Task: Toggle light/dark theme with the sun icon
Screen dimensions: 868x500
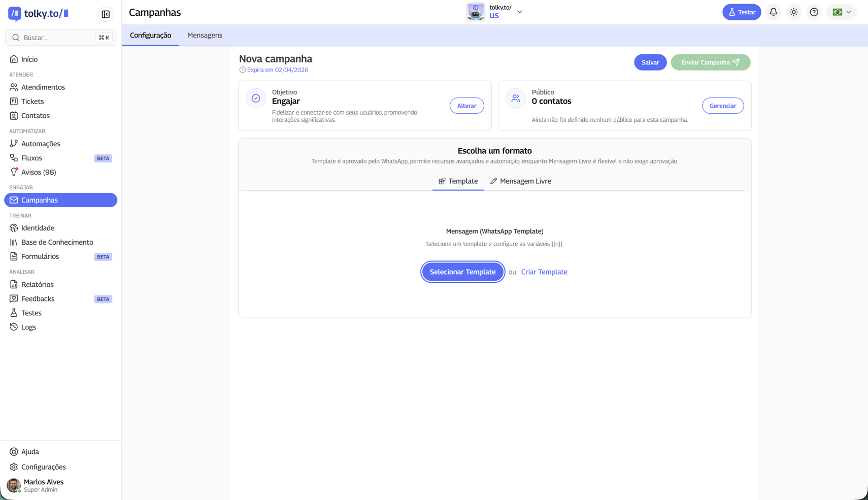Action: 793,12
